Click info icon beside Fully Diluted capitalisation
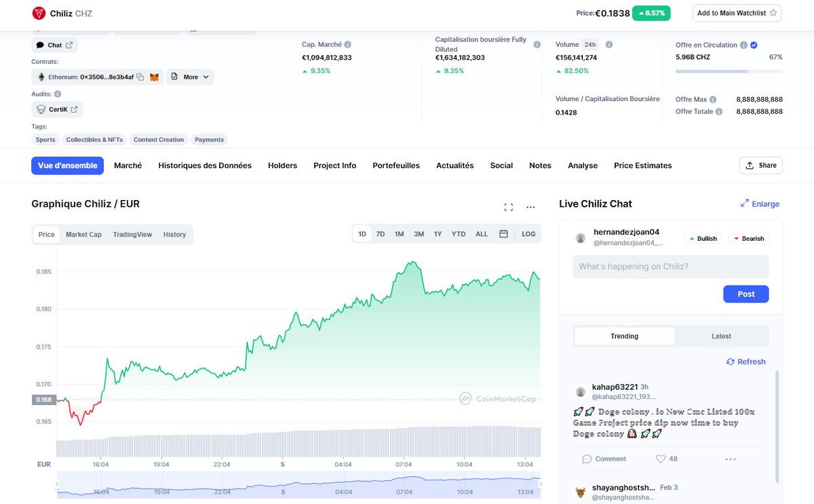814x504 pixels. click(537, 44)
